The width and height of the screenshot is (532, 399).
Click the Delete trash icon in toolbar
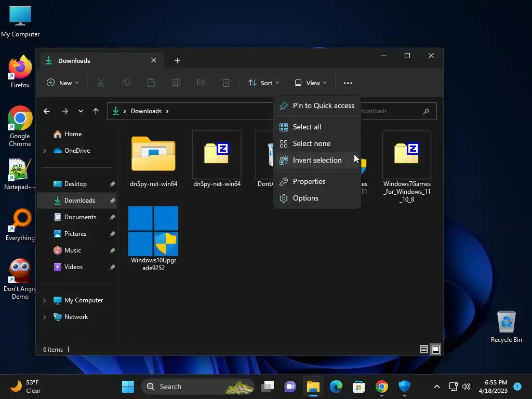tap(226, 83)
